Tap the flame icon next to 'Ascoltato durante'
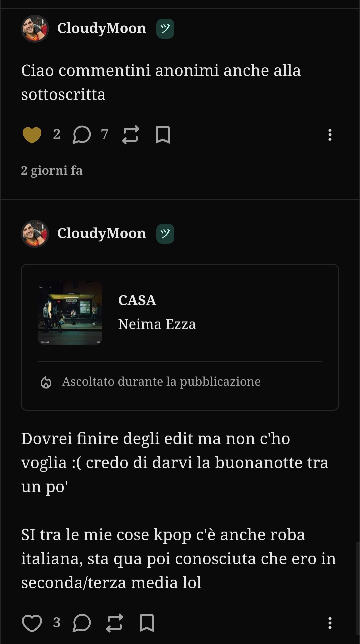 coord(46,382)
